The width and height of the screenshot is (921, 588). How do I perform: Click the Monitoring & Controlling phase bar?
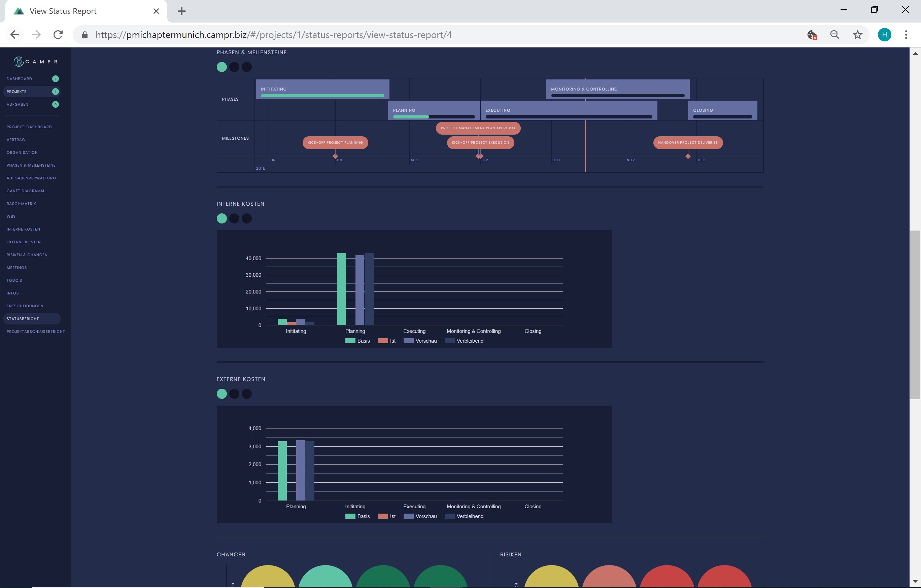point(618,89)
